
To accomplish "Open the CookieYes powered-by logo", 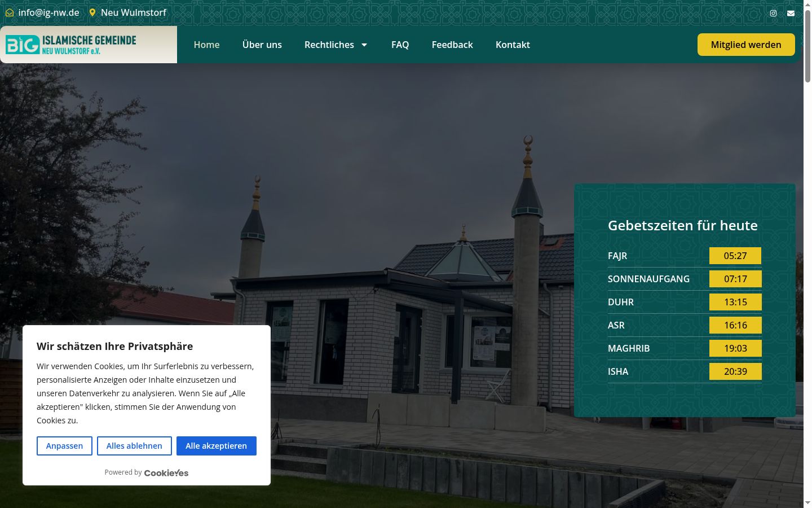I will pos(166,473).
